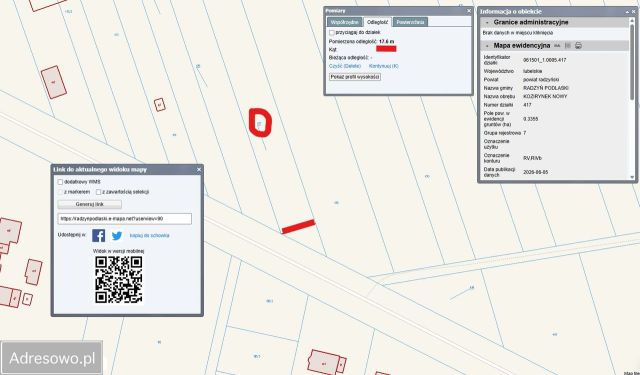Click parcel identifier value '061501_1.0005.417'
The image size is (640, 375).
click(544, 60)
